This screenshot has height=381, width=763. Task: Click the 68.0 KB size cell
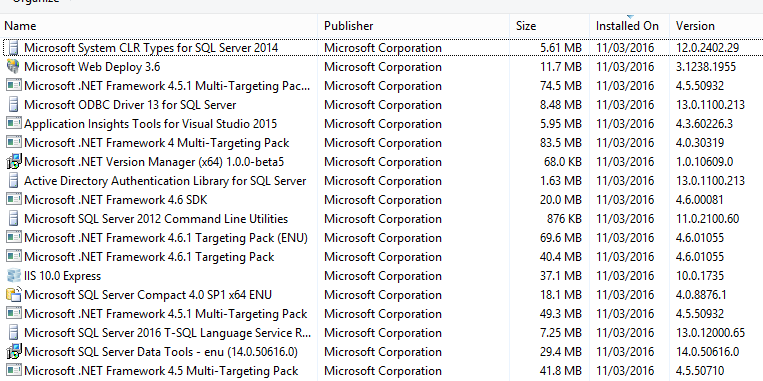coord(563,162)
